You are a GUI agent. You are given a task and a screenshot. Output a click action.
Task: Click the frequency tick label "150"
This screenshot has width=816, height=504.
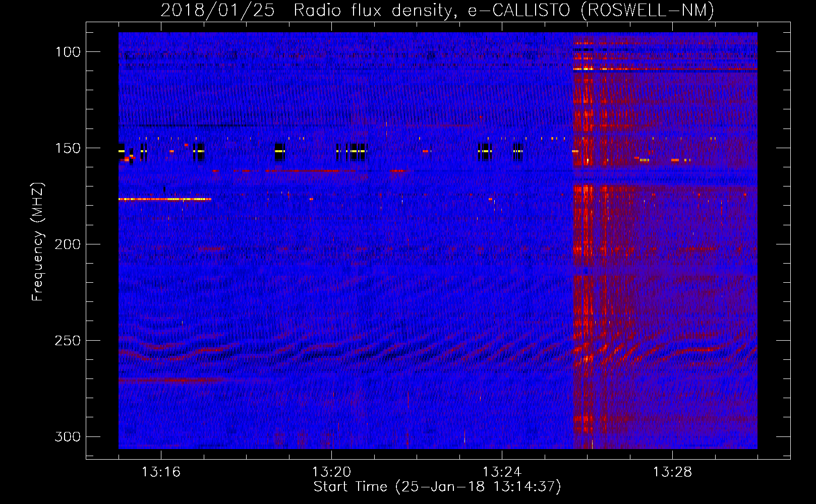(68, 148)
